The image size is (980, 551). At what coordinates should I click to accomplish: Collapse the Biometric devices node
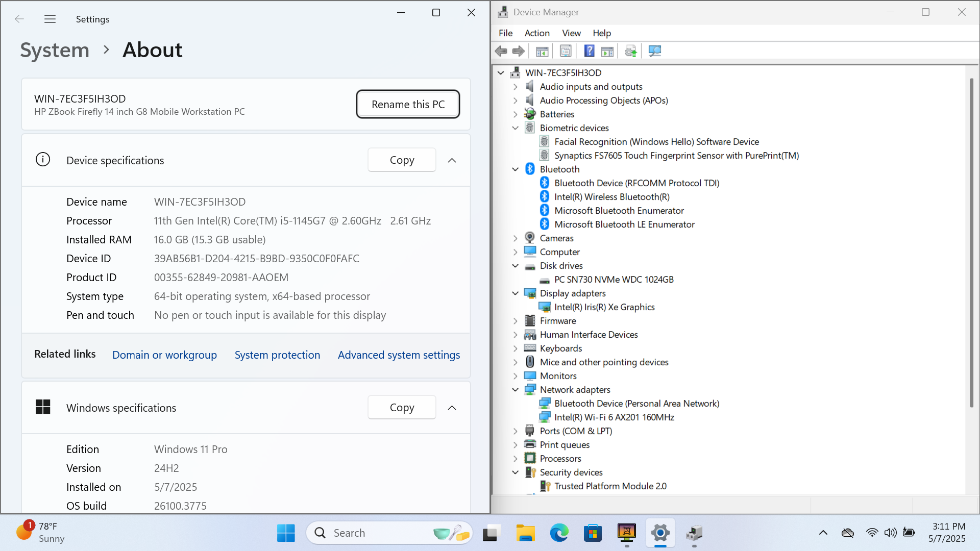(516, 128)
